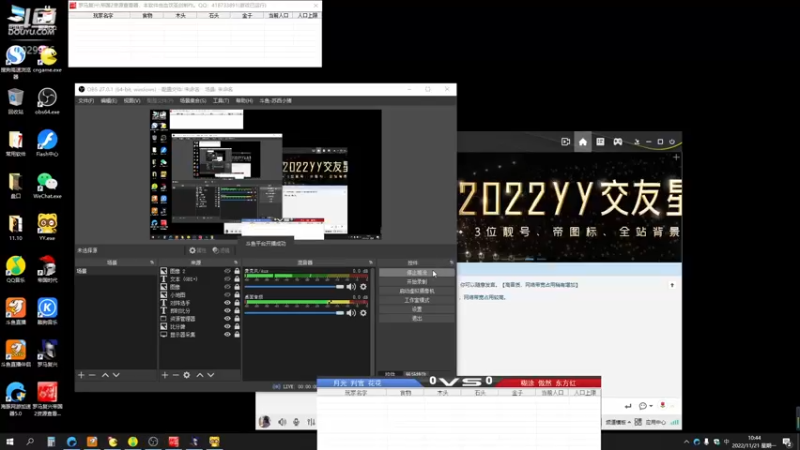The image size is (800, 450).
Task: Toggle the lock on the 比分牌 source
Action: (237, 327)
